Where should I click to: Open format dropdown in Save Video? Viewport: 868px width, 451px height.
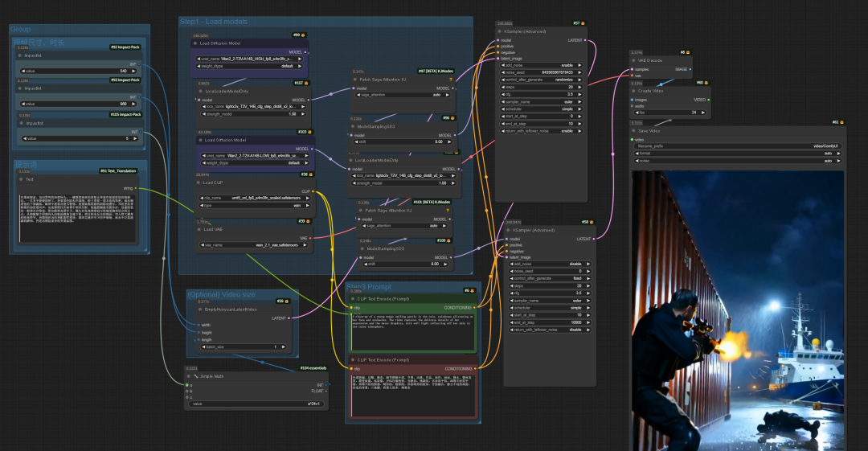(738, 154)
